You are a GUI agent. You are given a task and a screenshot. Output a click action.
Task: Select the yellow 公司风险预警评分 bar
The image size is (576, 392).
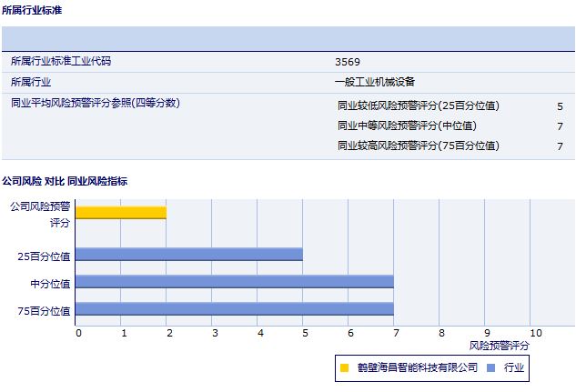click(x=121, y=213)
